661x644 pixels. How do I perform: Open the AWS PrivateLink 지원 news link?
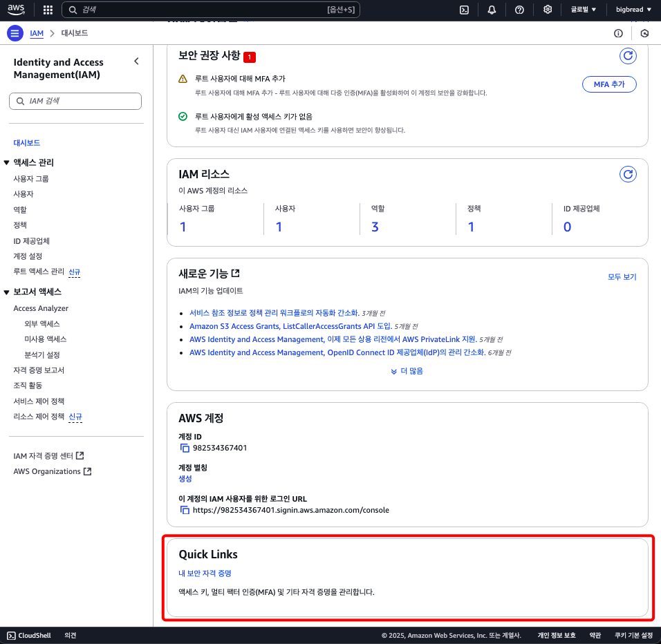pyautogui.click(x=333, y=339)
